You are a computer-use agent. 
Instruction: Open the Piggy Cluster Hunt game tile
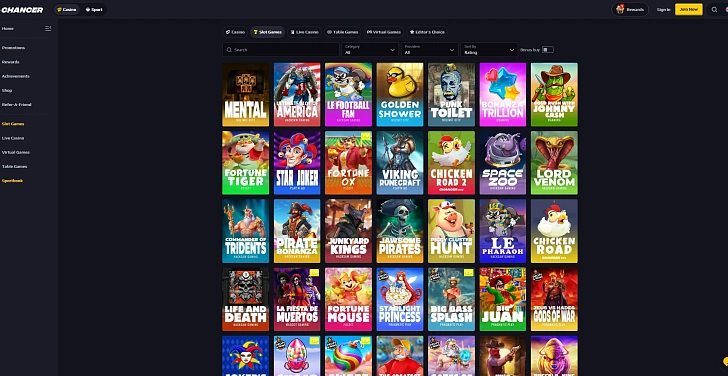click(451, 231)
